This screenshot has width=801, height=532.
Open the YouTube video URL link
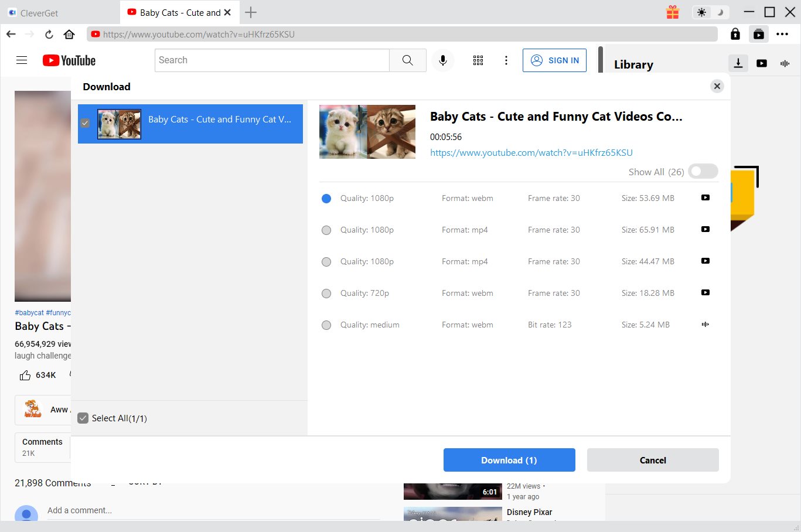click(531, 153)
